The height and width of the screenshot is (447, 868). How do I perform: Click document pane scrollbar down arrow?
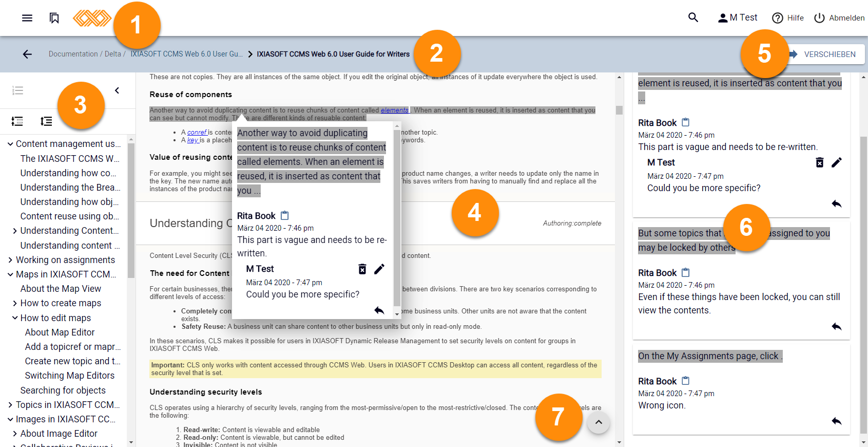pos(620,442)
